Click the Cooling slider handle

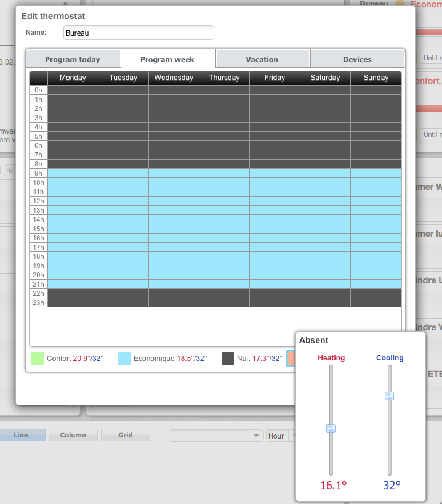[x=389, y=396]
